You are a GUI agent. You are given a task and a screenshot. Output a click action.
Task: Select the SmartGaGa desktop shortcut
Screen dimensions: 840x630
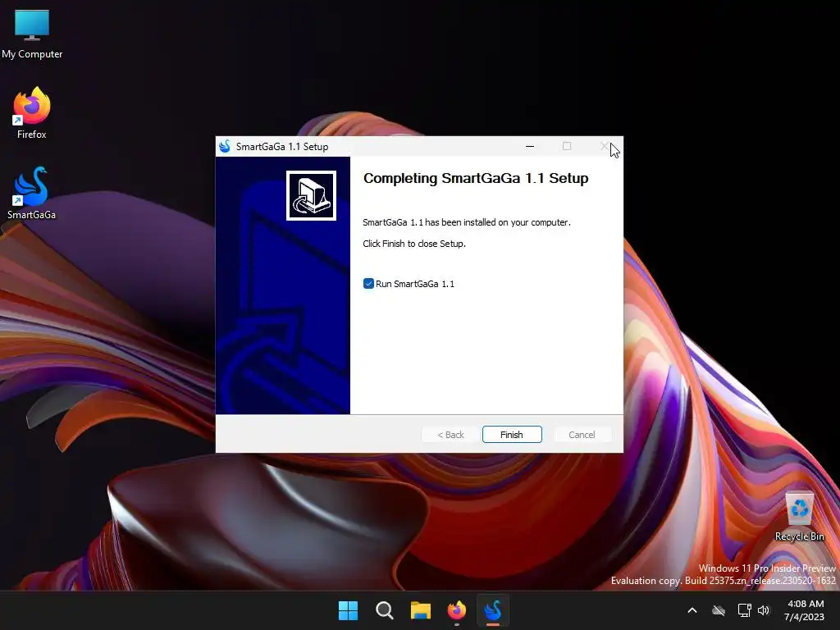[x=32, y=194]
